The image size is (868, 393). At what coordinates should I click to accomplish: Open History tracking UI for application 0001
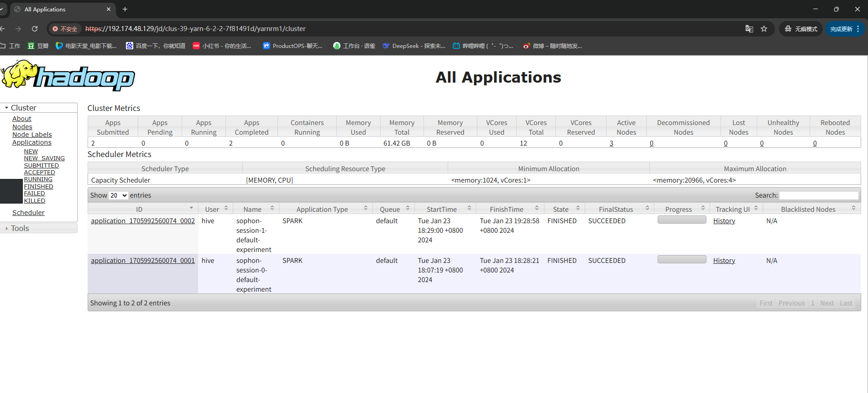(x=724, y=261)
